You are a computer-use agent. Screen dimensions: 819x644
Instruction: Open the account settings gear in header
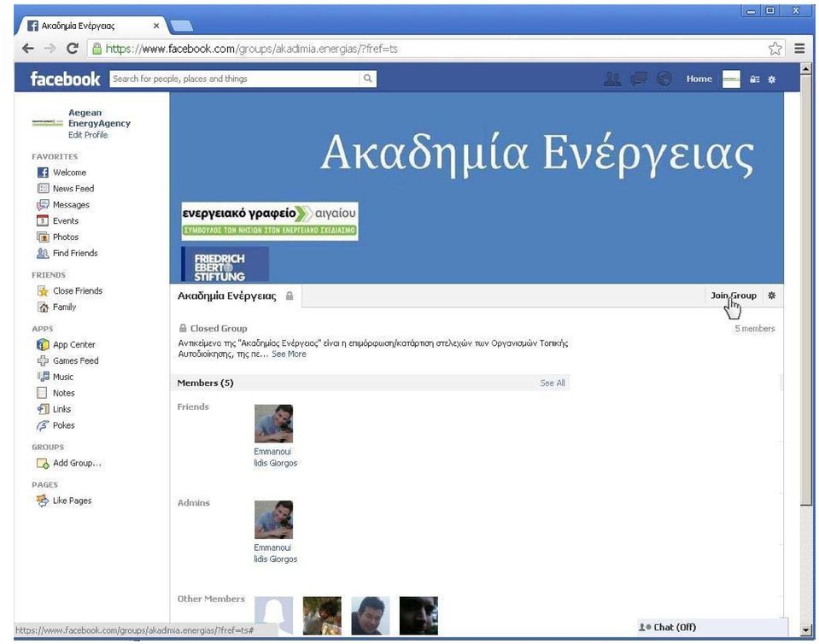point(771,79)
